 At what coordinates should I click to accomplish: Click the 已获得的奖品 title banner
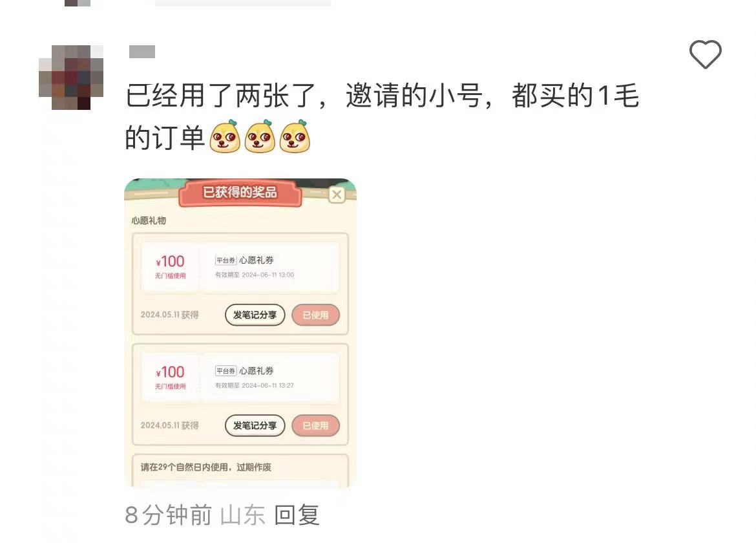point(240,193)
